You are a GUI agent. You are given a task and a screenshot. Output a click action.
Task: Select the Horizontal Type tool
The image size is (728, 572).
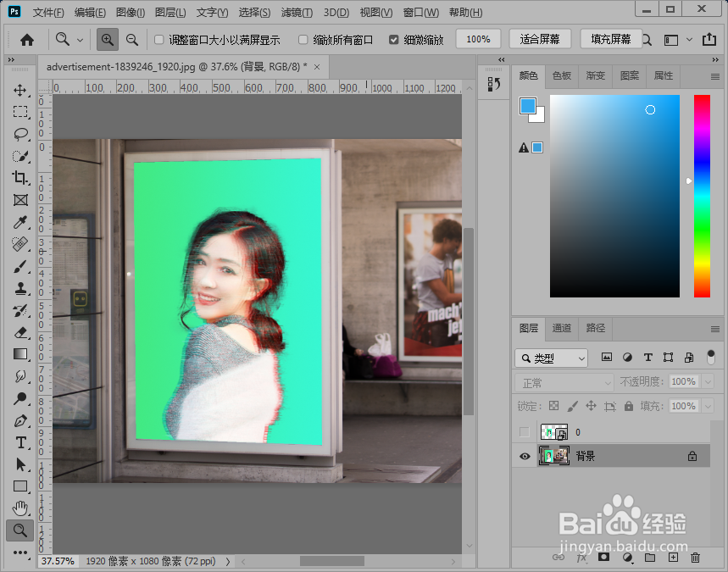coord(20,442)
